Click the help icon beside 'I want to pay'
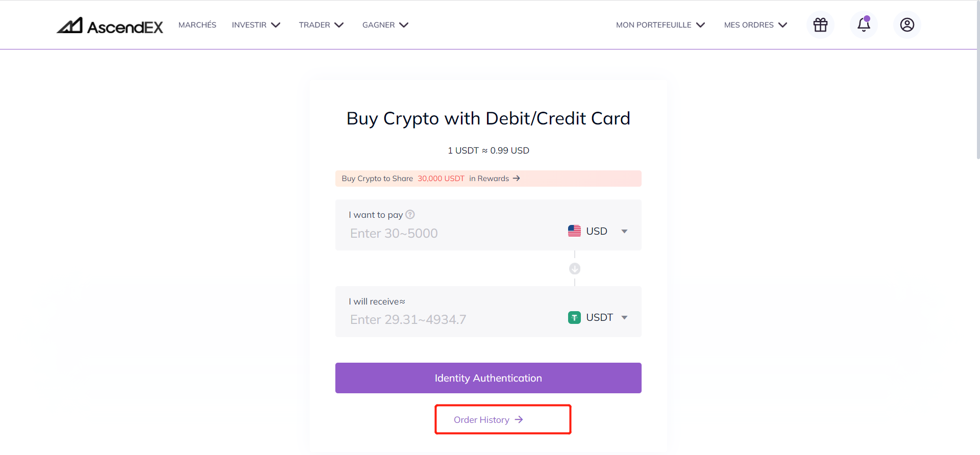The height and width of the screenshot is (455, 980). click(x=410, y=215)
